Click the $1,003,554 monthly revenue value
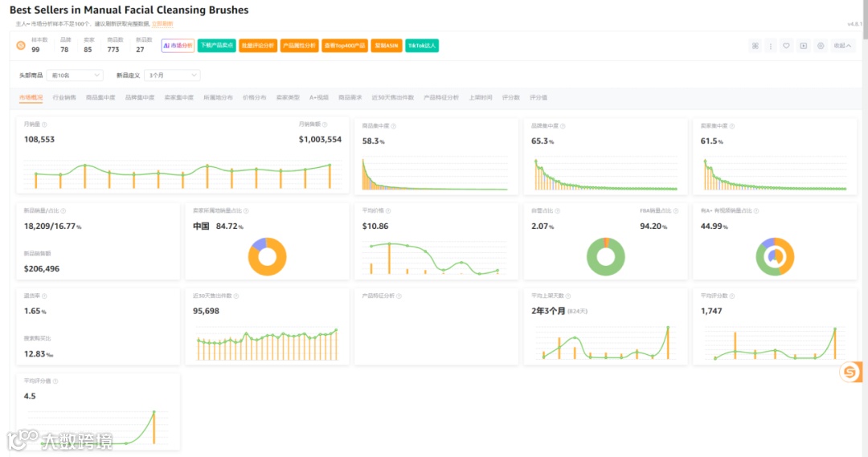The image size is (868, 457). [320, 140]
